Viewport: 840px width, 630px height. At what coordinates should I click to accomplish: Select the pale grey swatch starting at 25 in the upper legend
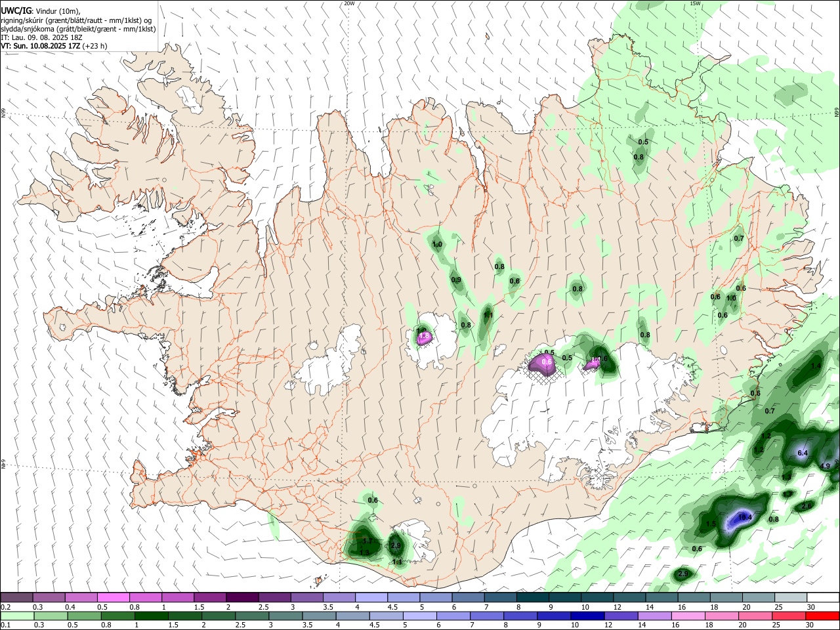[790, 597]
